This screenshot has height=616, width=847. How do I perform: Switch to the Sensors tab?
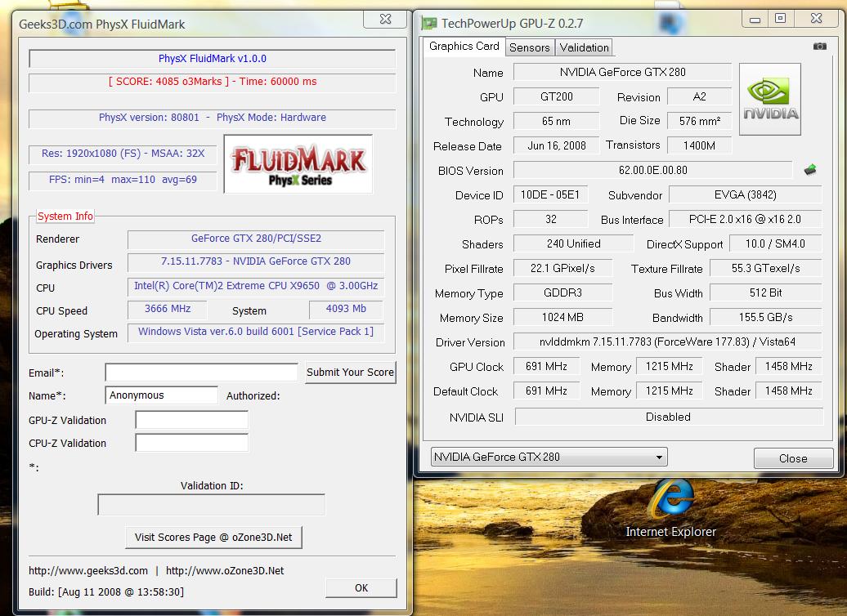click(x=530, y=47)
